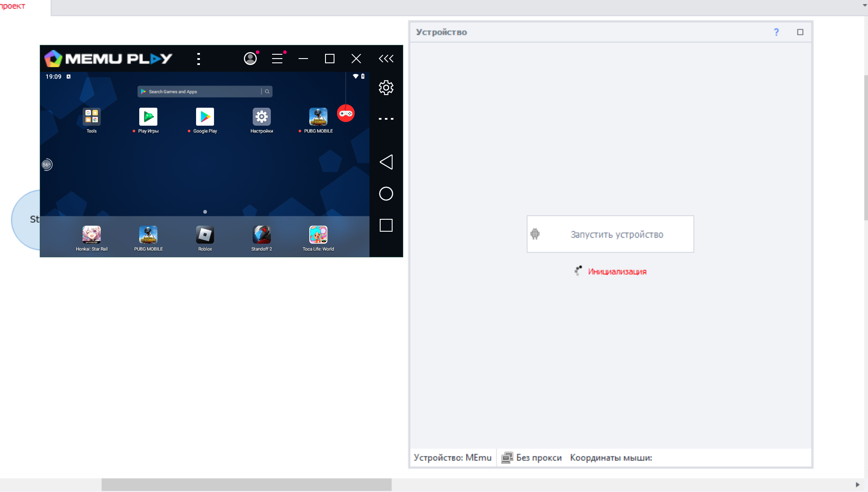Screen dimensions: 868x492
Task: Open the Настройки settings app
Action: (261, 117)
